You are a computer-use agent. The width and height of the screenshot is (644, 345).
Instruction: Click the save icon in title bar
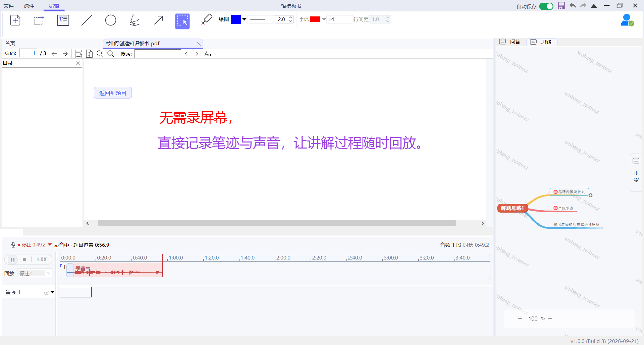point(561,6)
